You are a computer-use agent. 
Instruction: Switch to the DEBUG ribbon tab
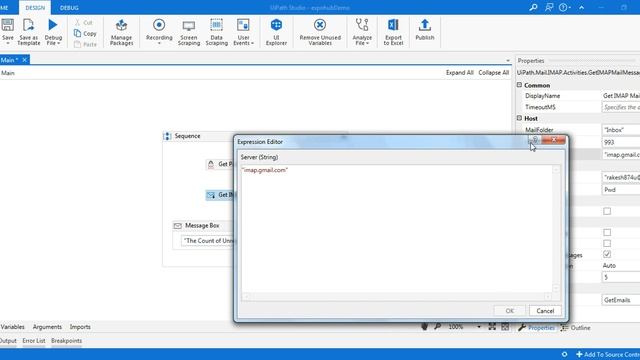[69, 8]
